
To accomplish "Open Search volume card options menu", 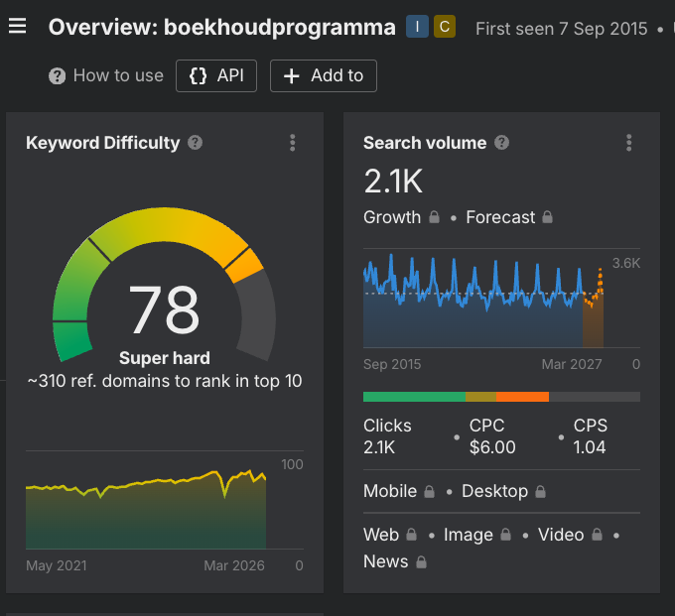I will coord(629,143).
